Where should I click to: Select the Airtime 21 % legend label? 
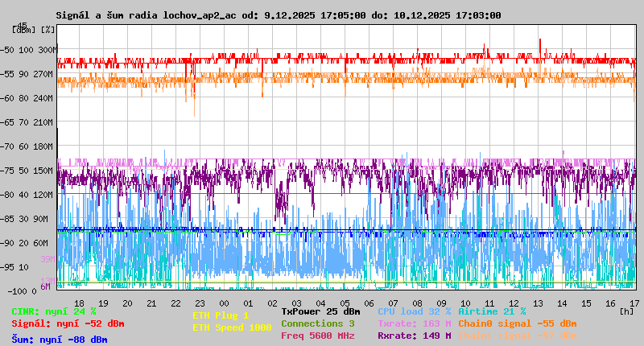tap(492, 311)
